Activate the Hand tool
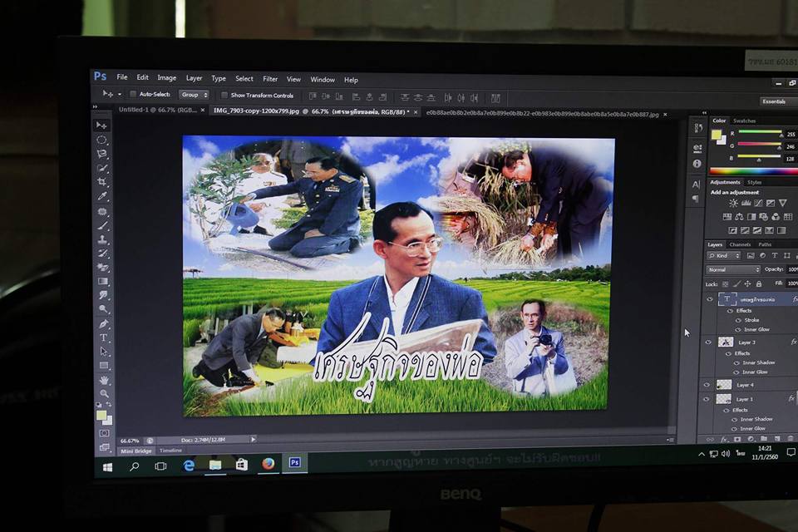798x532 pixels. click(x=105, y=380)
